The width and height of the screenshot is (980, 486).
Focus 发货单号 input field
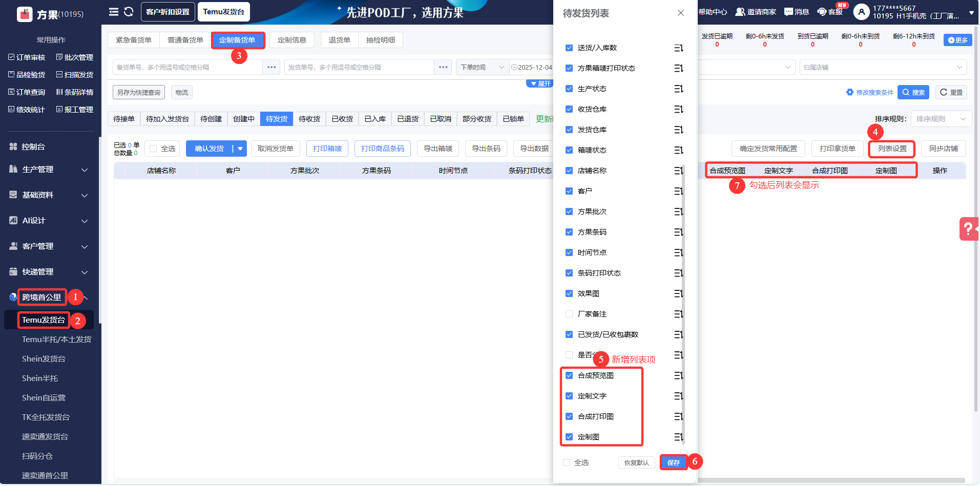[360, 67]
